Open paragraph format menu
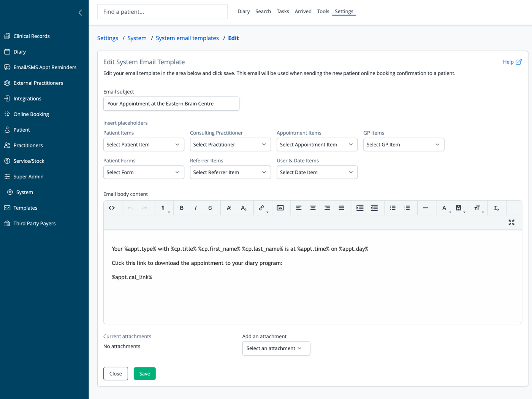The width and height of the screenshot is (532, 399). pyautogui.click(x=164, y=208)
